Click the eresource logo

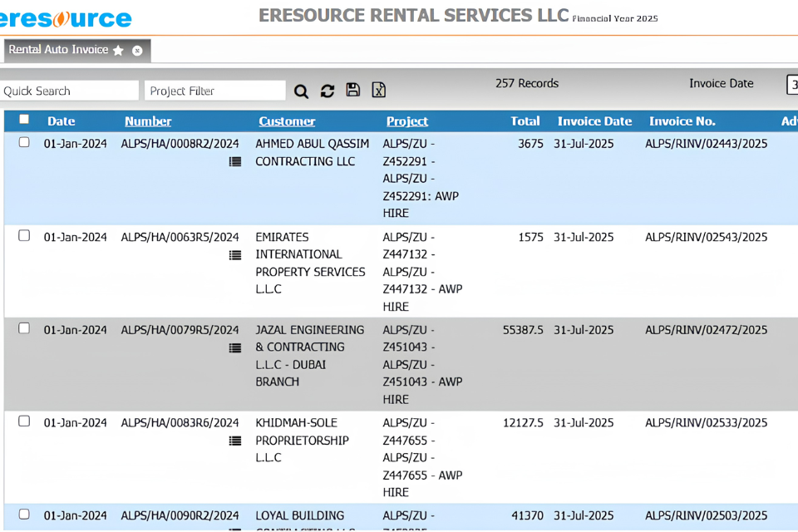click(65, 19)
